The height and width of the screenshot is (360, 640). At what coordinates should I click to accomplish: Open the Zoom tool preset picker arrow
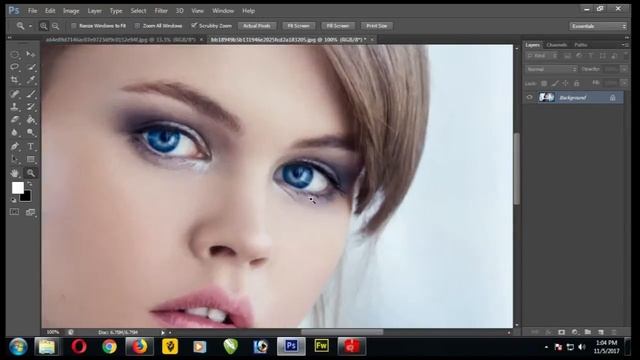(30, 26)
